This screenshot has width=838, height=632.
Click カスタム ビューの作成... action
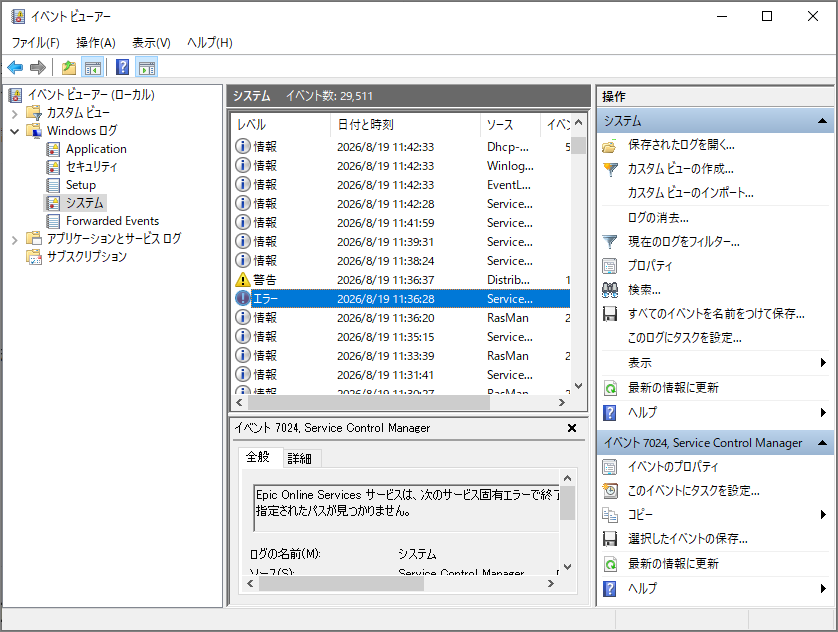[x=681, y=169]
